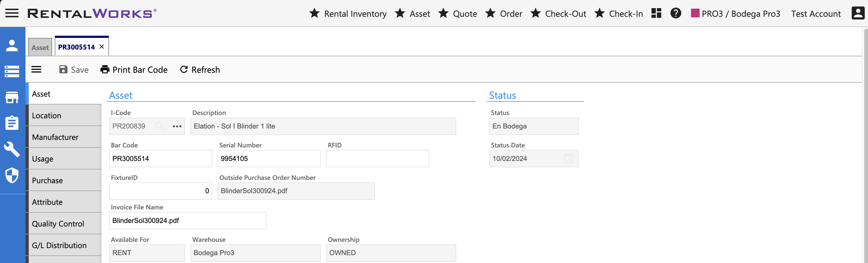The width and height of the screenshot is (868, 263).
Task: Open the shield administrator sidebar icon
Action: tap(12, 175)
